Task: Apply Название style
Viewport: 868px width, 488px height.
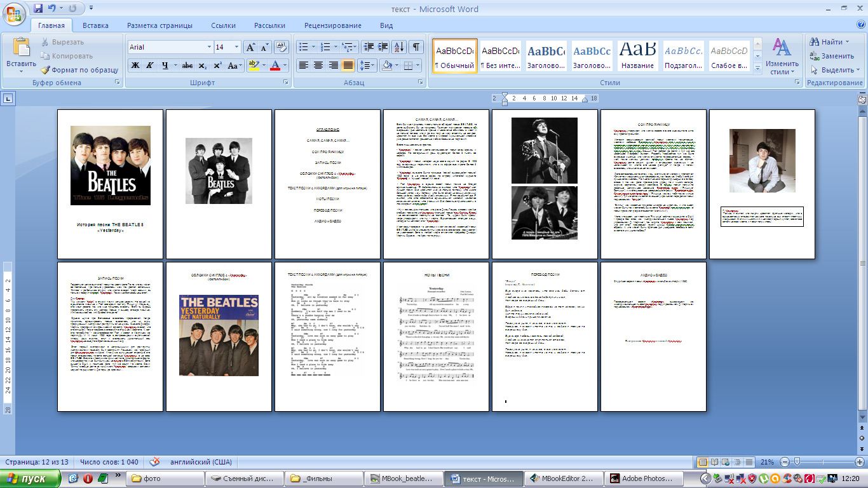Action: [x=637, y=56]
